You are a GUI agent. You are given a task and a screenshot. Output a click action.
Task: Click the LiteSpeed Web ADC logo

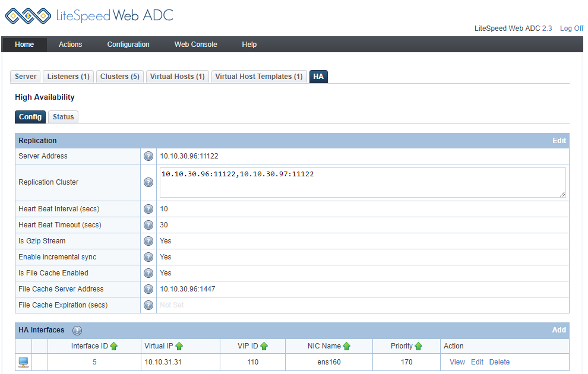[89, 15]
